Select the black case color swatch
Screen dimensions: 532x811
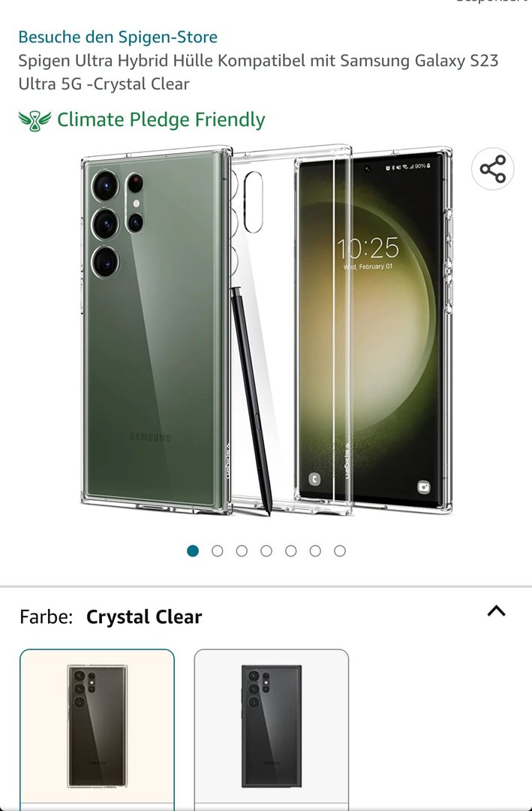click(x=272, y=729)
